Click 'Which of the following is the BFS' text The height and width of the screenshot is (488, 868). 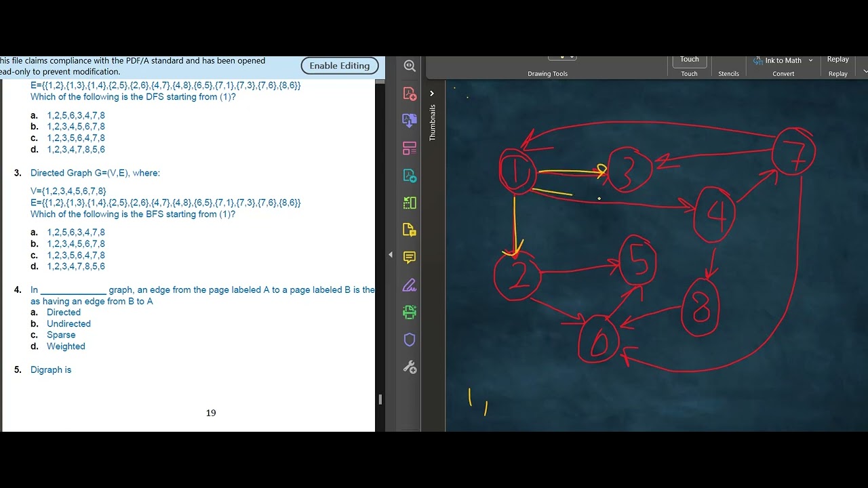tap(133, 214)
